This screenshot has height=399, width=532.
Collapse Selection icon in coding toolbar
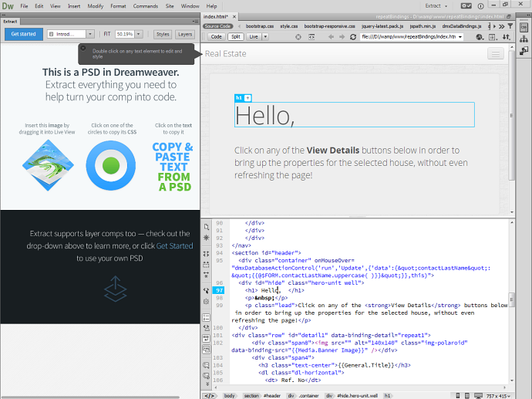pos(207,265)
